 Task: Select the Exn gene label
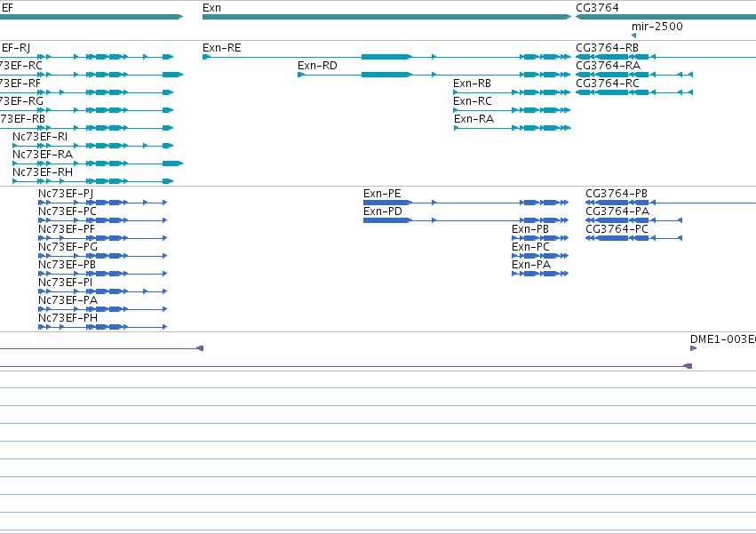pos(211,8)
